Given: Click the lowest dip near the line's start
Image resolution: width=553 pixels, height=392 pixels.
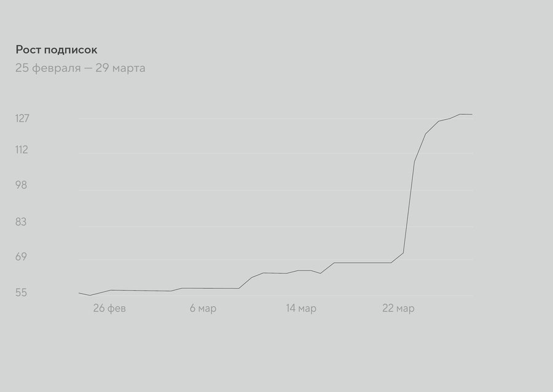Looking at the screenshot, I should point(90,296).
